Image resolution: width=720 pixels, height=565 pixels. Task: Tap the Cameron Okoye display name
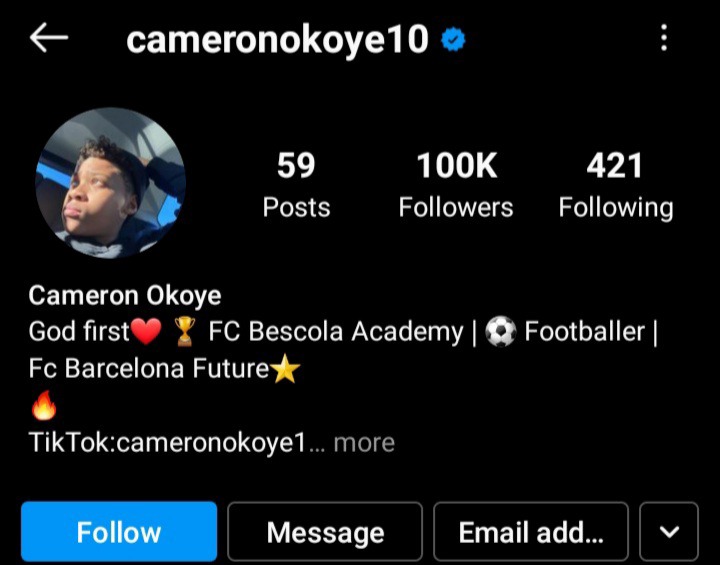[x=124, y=295]
